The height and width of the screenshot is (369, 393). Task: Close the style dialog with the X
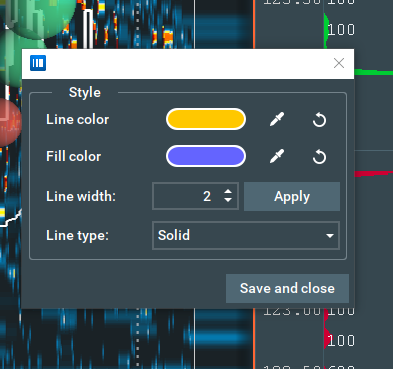pos(339,63)
